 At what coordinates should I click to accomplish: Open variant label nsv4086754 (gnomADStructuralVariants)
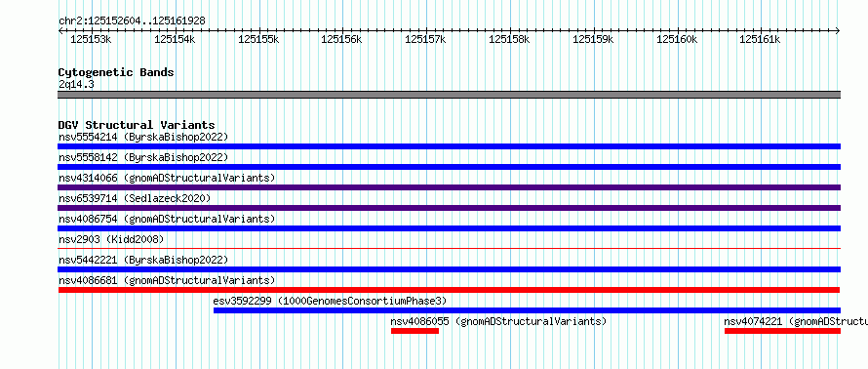click(x=167, y=219)
